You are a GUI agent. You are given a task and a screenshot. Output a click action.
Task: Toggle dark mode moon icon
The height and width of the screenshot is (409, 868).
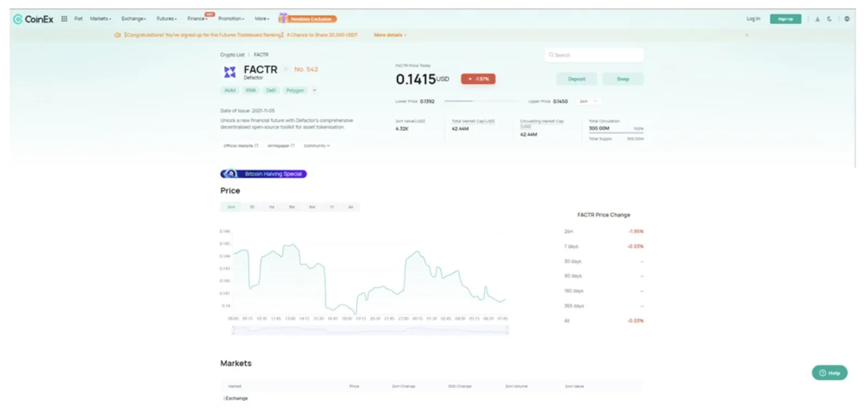(829, 19)
